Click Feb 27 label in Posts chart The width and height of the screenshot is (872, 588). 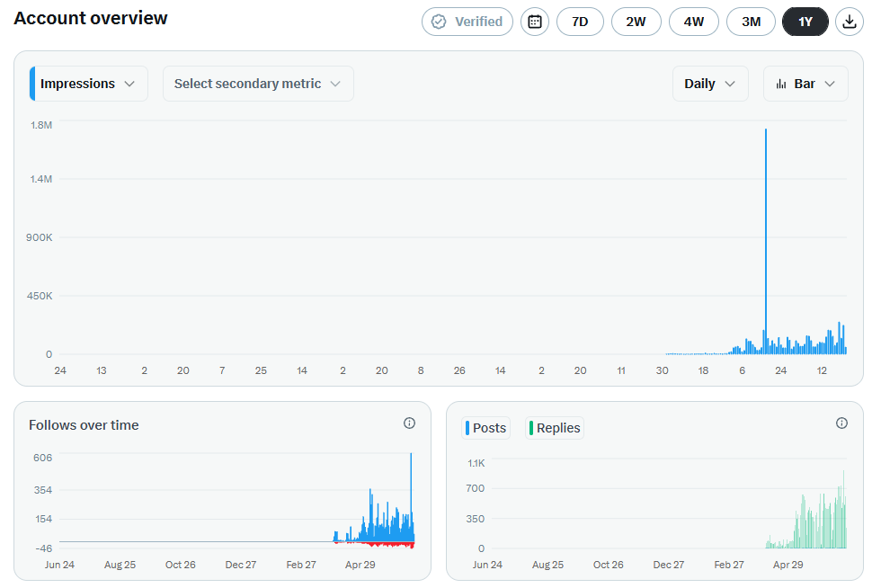click(x=729, y=565)
